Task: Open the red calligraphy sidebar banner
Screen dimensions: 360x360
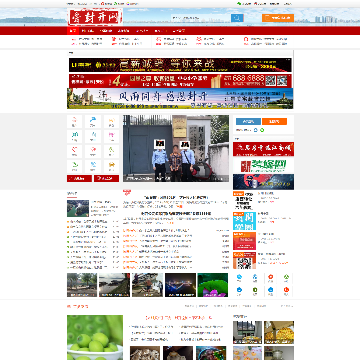Action: point(263,149)
